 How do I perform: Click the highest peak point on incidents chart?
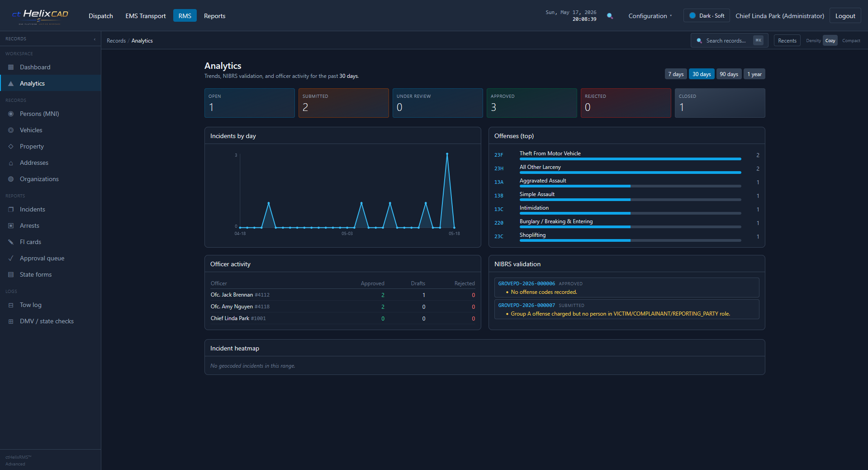pyautogui.click(x=447, y=154)
